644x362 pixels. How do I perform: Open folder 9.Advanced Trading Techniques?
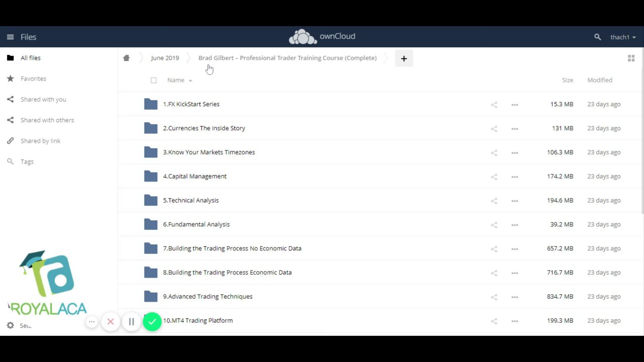pyautogui.click(x=207, y=297)
